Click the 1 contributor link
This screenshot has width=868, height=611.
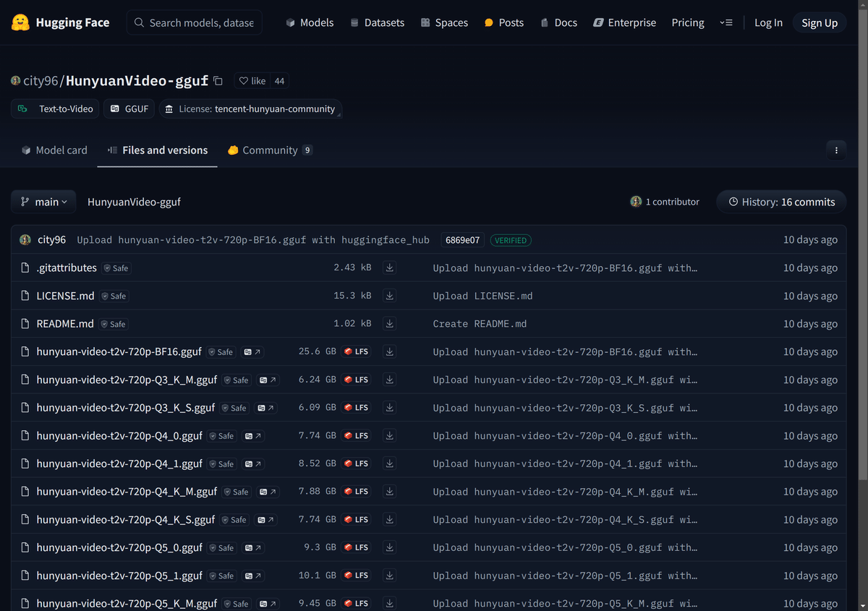pyautogui.click(x=665, y=202)
